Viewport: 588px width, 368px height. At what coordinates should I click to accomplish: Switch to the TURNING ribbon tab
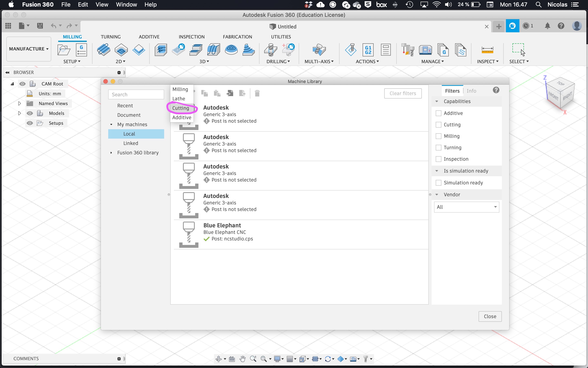(110, 37)
